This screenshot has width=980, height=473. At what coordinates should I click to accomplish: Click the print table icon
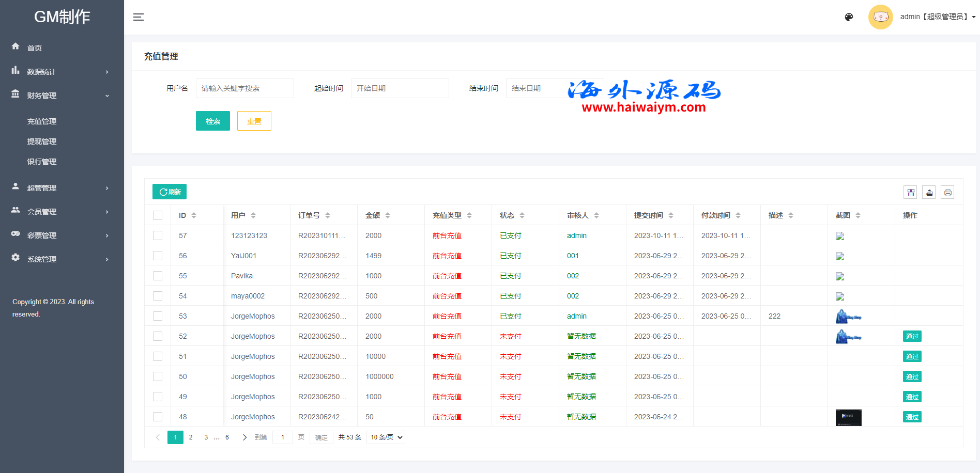[947, 193]
